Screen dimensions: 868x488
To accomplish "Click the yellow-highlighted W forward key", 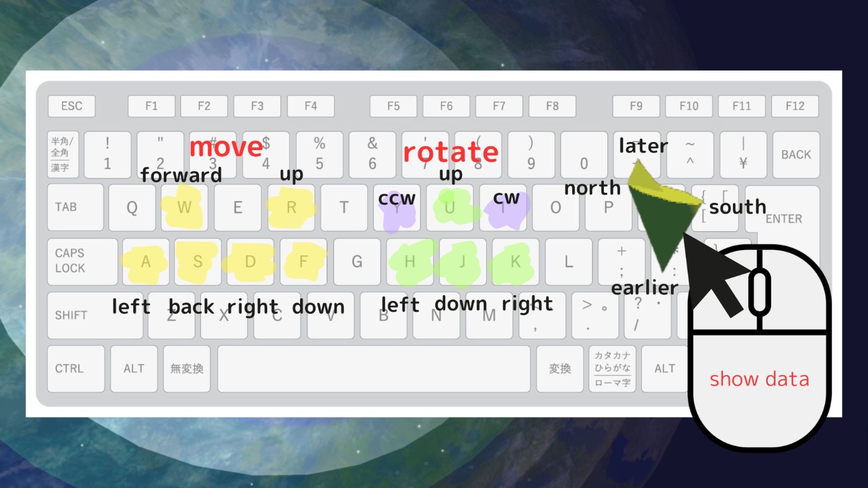I will pyautogui.click(x=185, y=207).
